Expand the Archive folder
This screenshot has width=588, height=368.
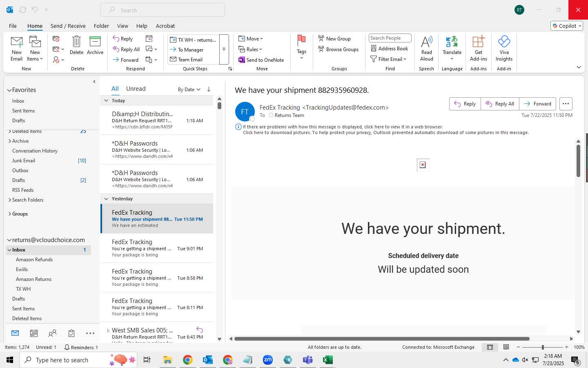10,141
